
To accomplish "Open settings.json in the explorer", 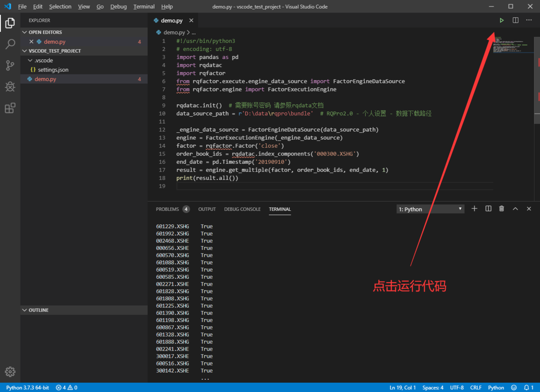I will tap(84, 70).
